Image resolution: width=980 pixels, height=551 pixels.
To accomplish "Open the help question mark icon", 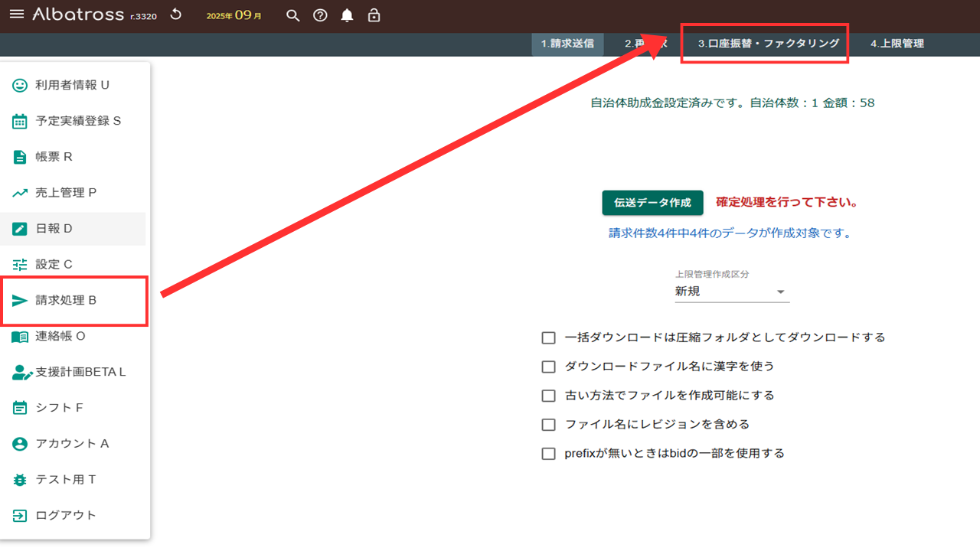I will pyautogui.click(x=320, y=15).
